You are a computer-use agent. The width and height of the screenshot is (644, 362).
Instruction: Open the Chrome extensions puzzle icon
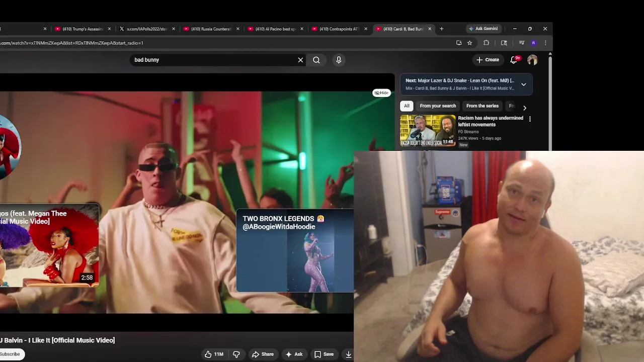tap(486, 43)
